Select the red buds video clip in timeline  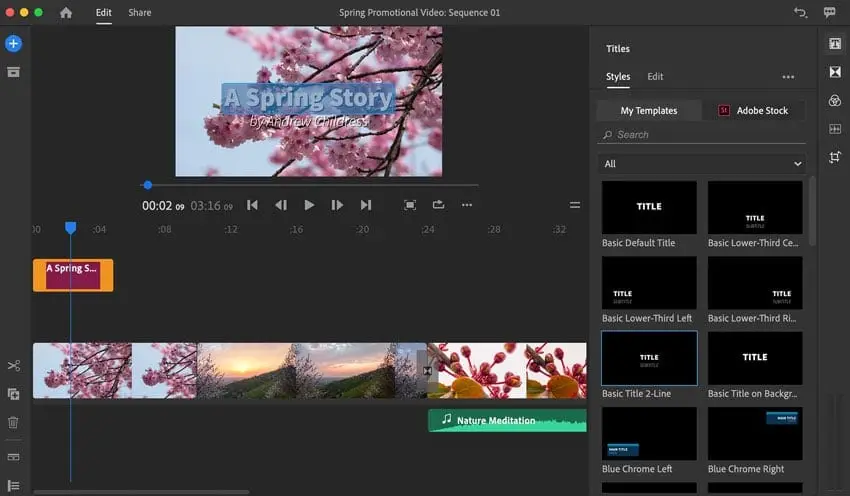507,371
